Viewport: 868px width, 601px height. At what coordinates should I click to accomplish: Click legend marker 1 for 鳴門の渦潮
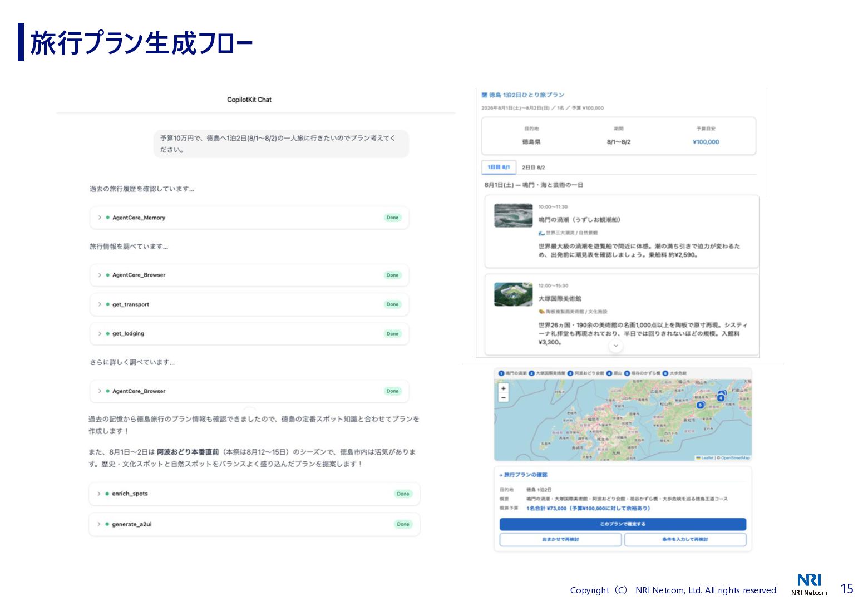click(x=501, y=373)
